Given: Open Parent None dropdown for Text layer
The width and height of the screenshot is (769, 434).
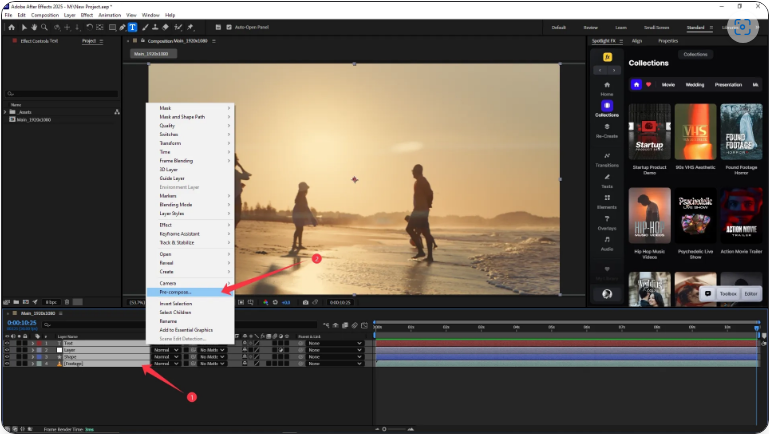Looking at the screenshot, I should pyautogui.click(x=335, y=343).
